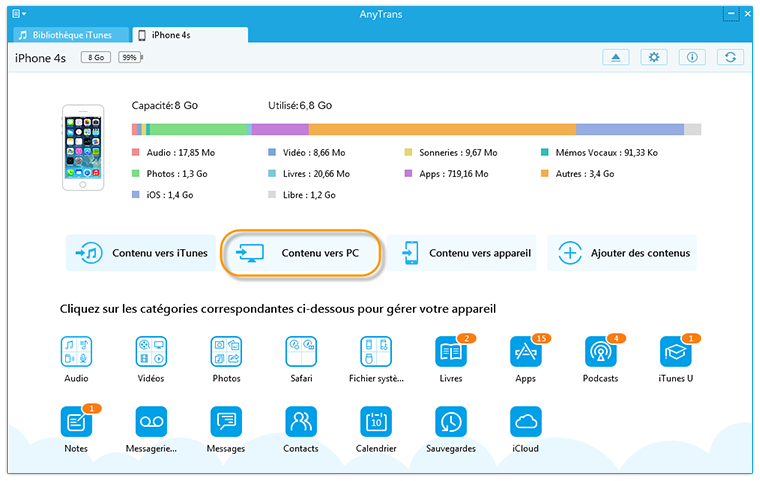Open the Safari category
Viewport: 760px width, 481px height.
301,352
